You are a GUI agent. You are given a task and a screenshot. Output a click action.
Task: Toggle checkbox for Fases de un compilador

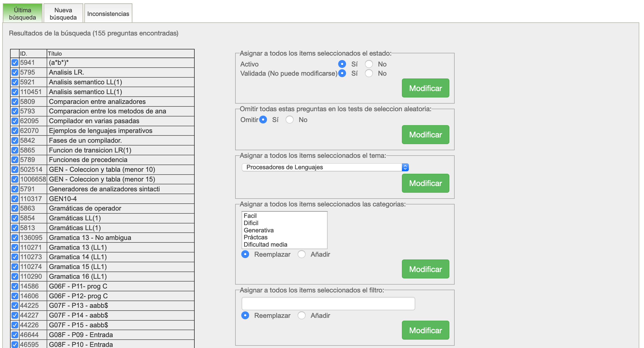(x=15, y=140)
